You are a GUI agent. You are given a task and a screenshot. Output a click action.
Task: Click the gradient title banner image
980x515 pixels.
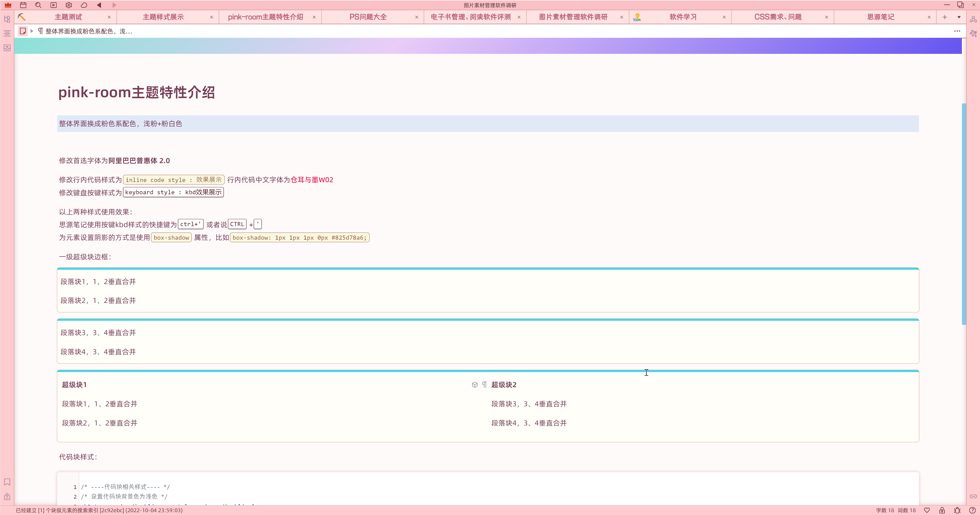click(488, 46)
